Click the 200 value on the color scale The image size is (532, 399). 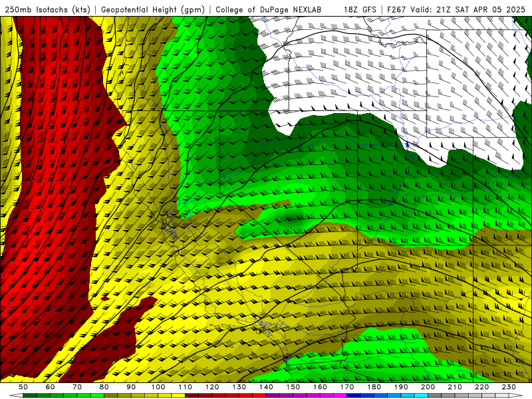click(428, 387)
